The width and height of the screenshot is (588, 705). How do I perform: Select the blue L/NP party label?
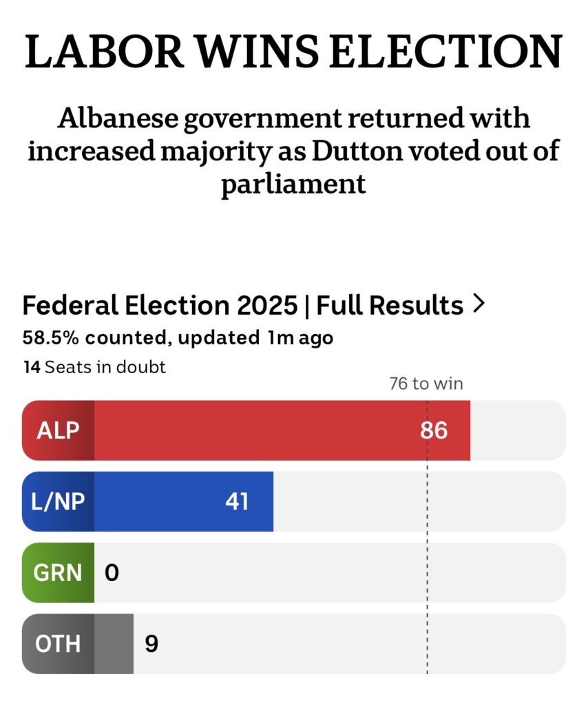click(x=58, y=501)
